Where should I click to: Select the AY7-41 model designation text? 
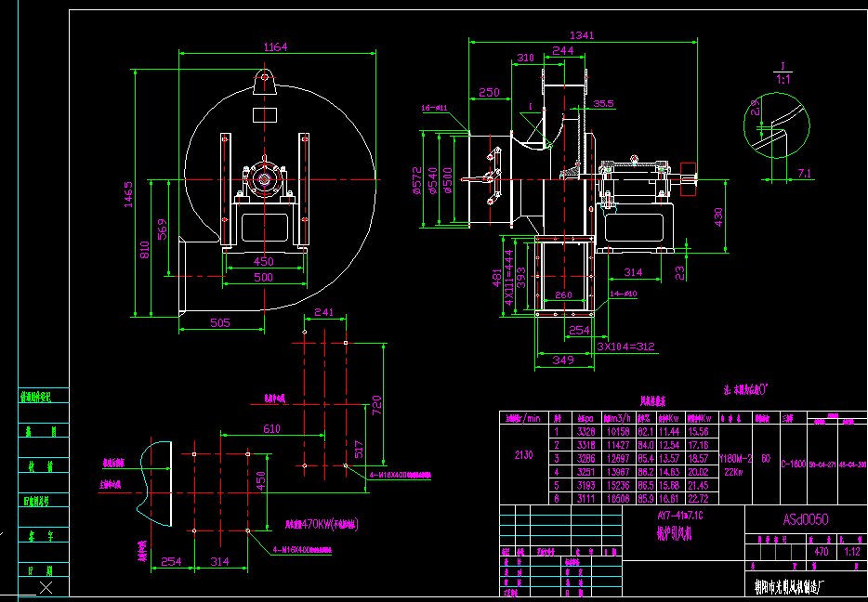point(679,515)
